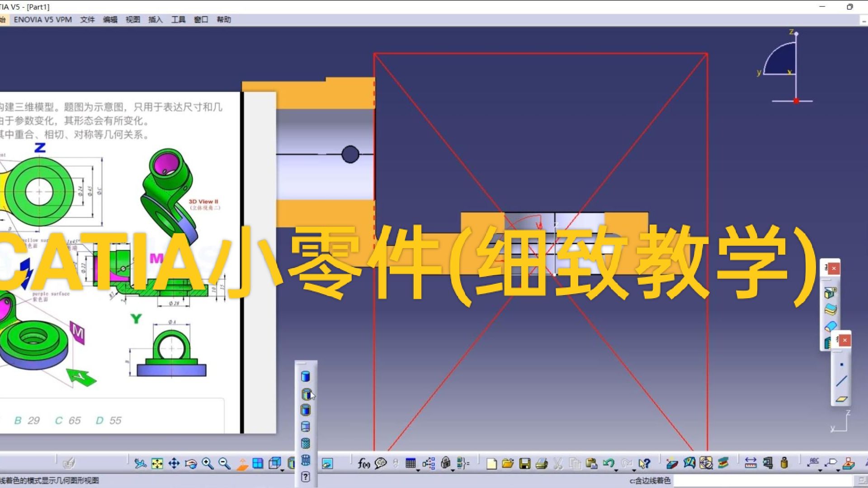Expand the quick view cube dropdown arrow
868x488 pixels.
click(x=283, y=470)
